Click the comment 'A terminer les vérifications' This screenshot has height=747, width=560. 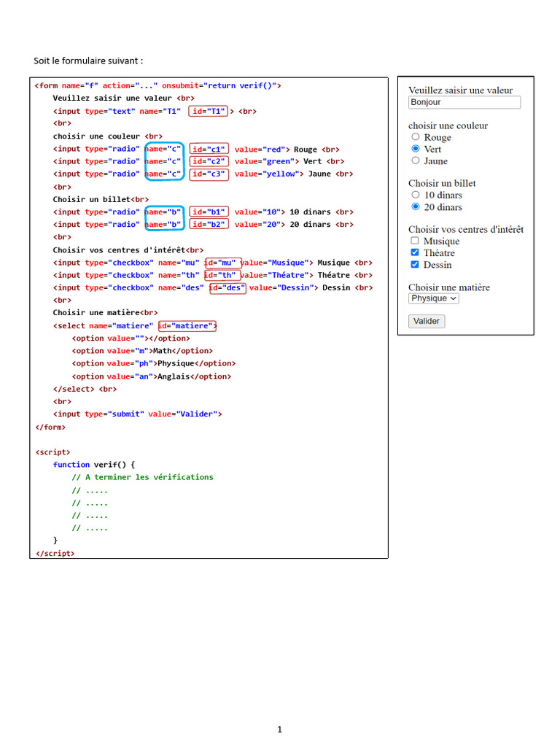click(149, 477)
